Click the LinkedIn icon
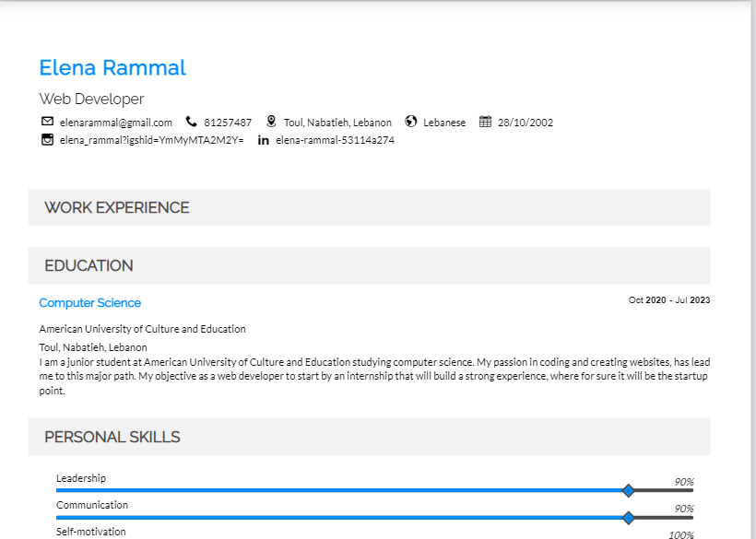 click(x=264, y=140)
